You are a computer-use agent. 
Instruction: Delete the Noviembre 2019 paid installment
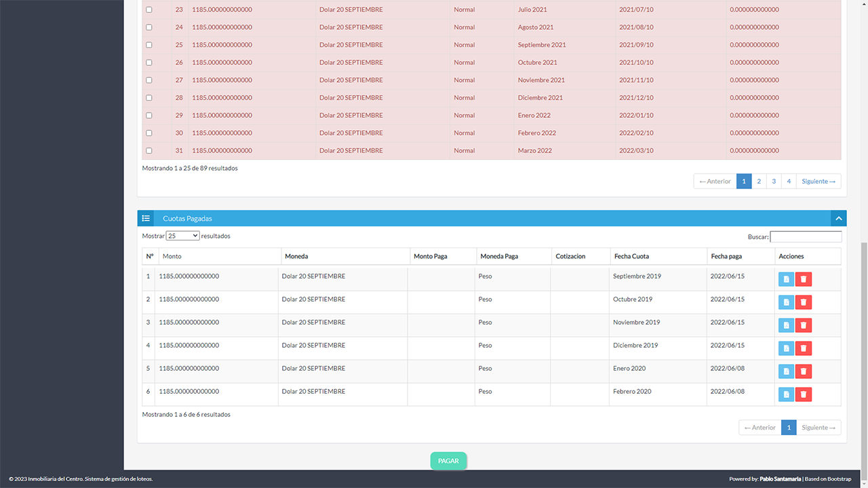tap(804, 325)
